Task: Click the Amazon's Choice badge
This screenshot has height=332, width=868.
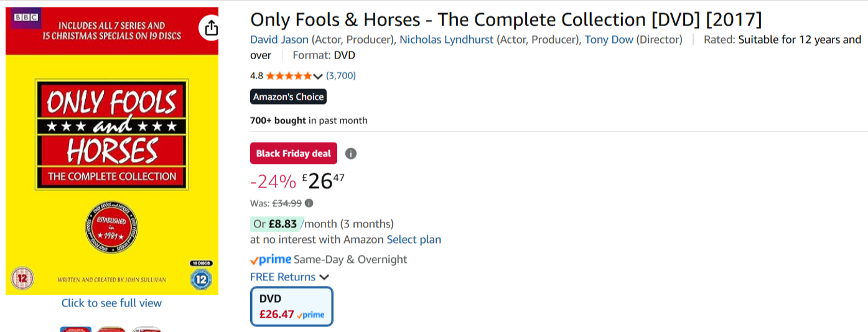Action: (x=288, y=97)
